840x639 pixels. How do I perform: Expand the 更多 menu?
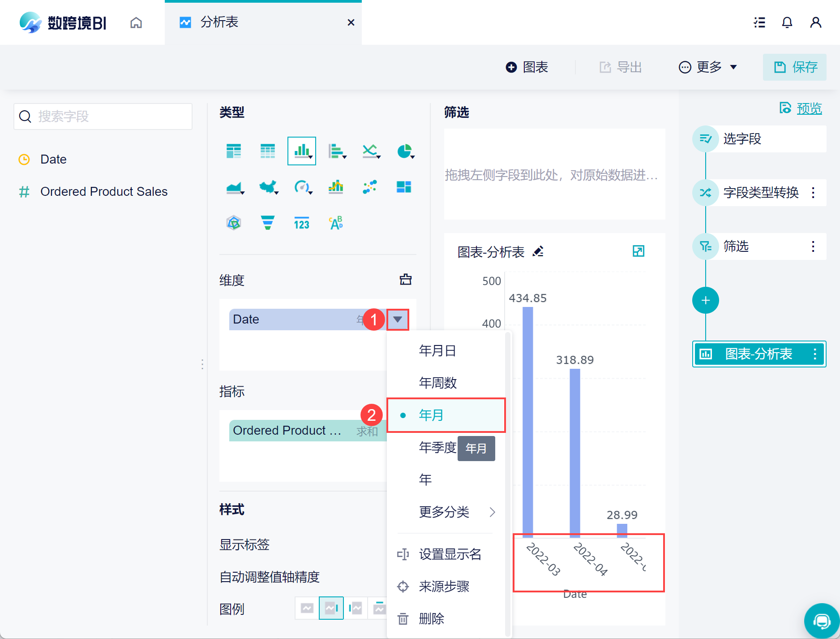coord(707,67)
